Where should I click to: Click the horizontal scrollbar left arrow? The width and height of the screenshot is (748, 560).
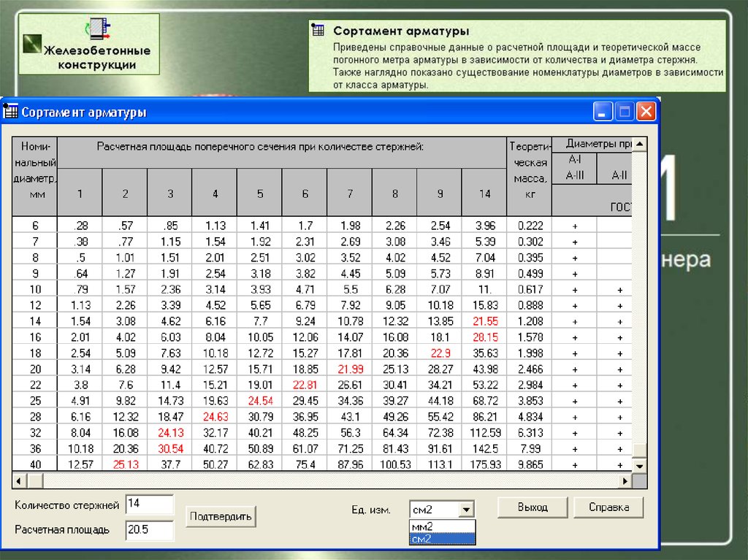point(18,480)
